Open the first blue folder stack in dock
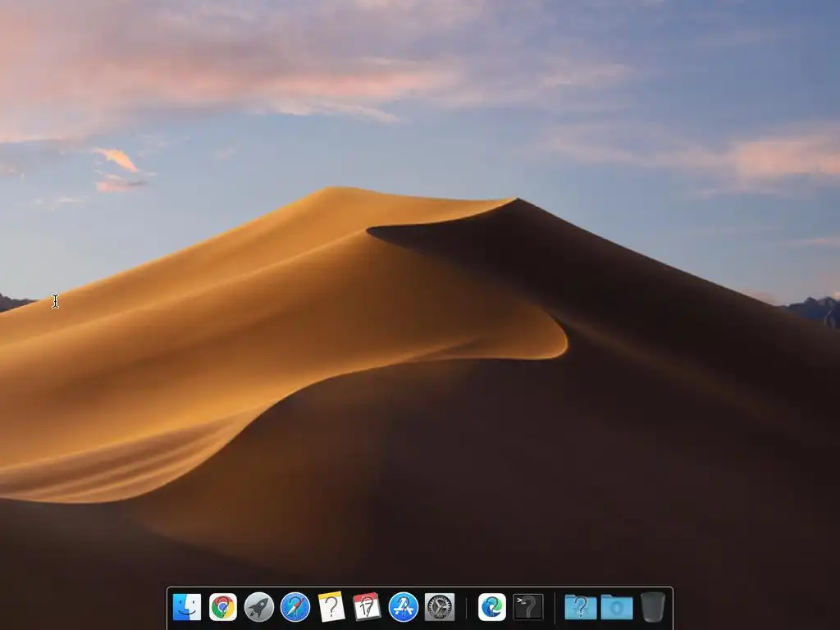 (x=581, y=607)
